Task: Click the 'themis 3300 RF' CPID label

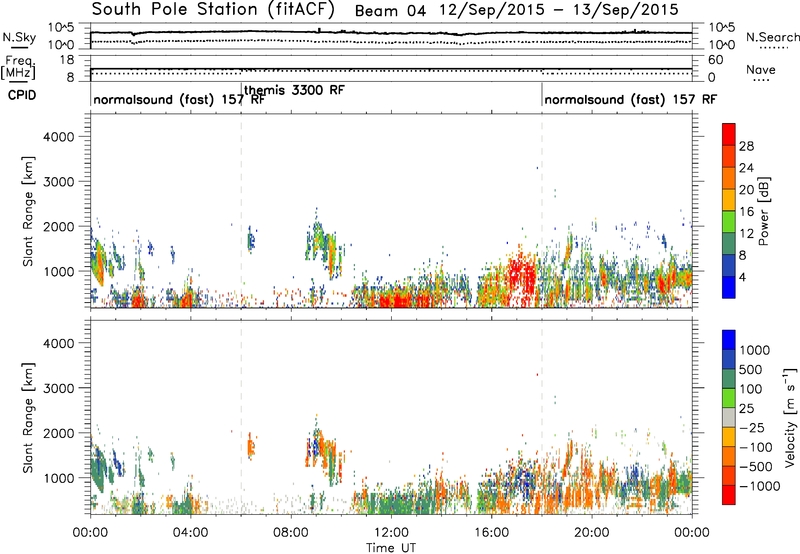Action: click(x=294, y=90)
